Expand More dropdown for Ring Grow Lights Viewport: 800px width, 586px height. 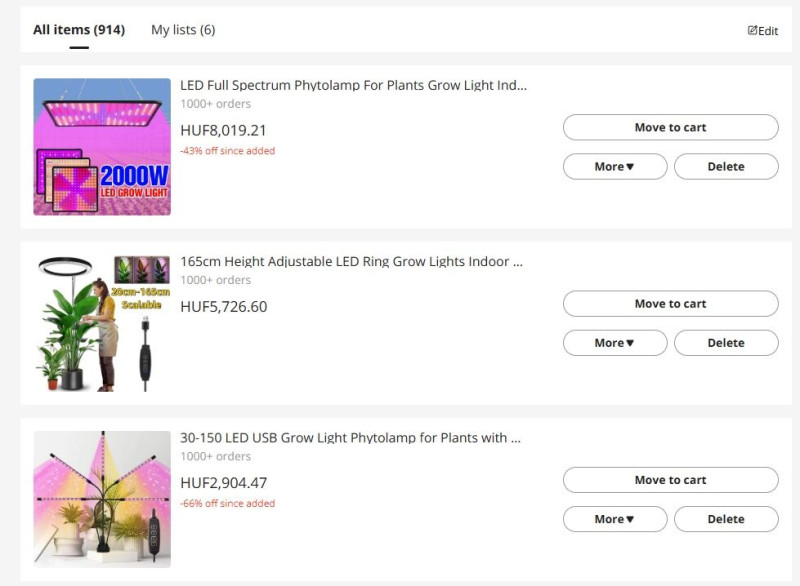pos(615,343)
